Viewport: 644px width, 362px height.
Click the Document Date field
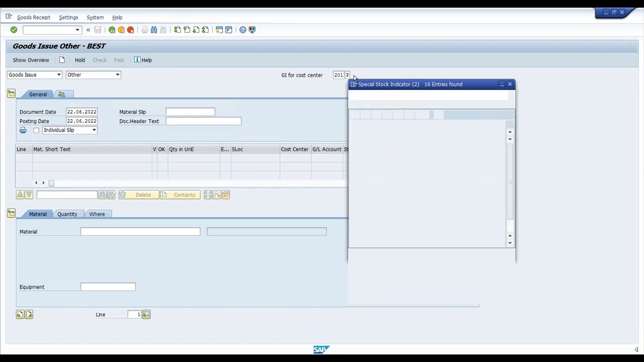pos(82,112)
